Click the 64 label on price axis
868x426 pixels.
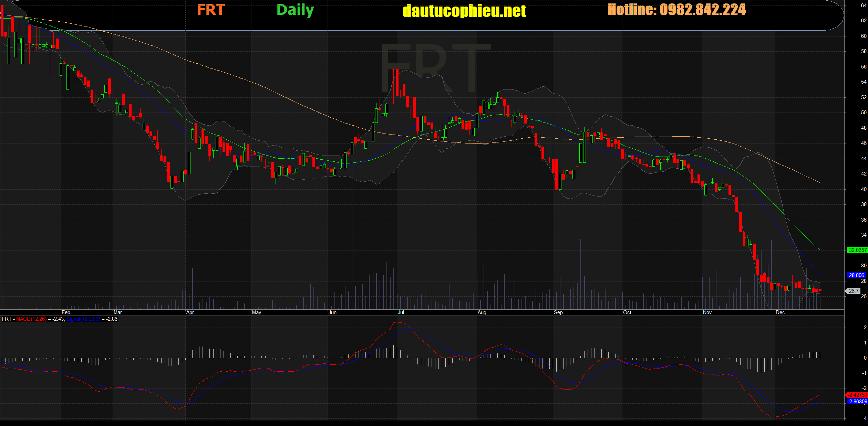[864, 6]
